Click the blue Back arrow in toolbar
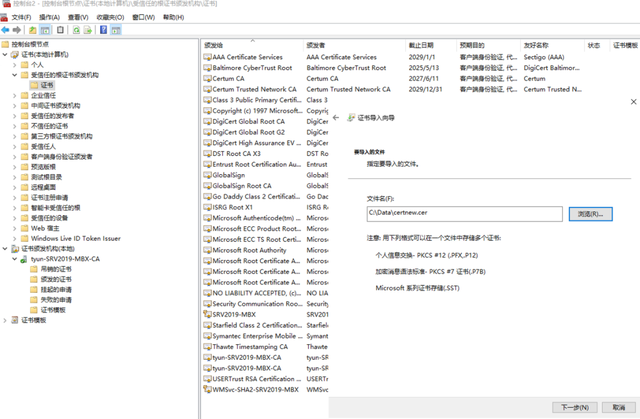This screenshot has height=419, width=640. [5, 30]
